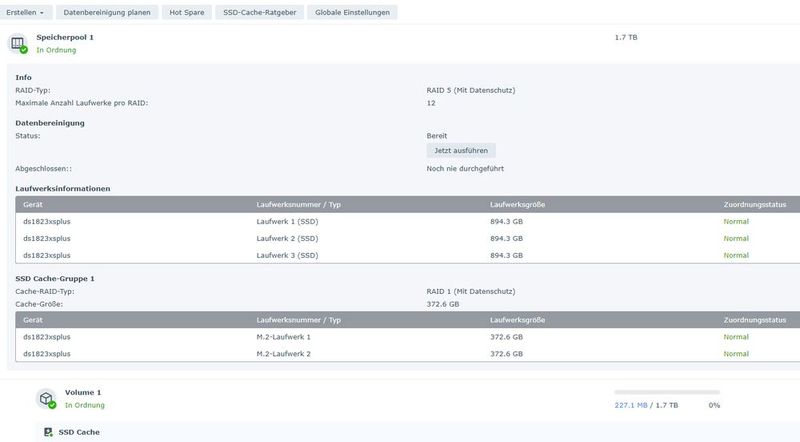
Task: Select the Volume 1 title
Action: pyautogui.click(x=83, y=392)
